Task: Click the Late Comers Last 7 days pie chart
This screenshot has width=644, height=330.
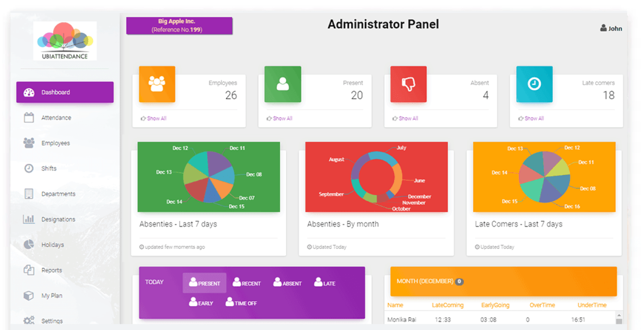Action: pos(544,177)
